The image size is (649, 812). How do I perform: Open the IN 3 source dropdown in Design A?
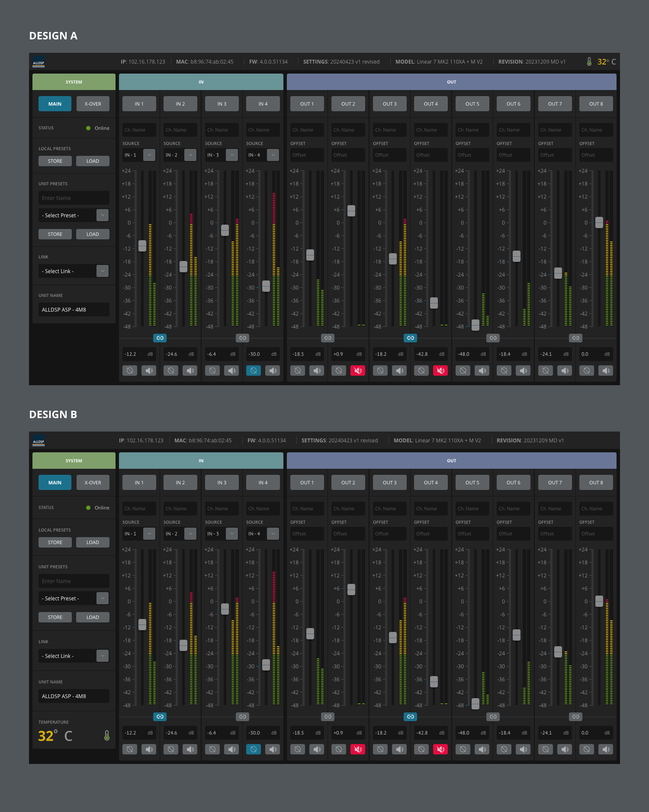tap(232, 155)
